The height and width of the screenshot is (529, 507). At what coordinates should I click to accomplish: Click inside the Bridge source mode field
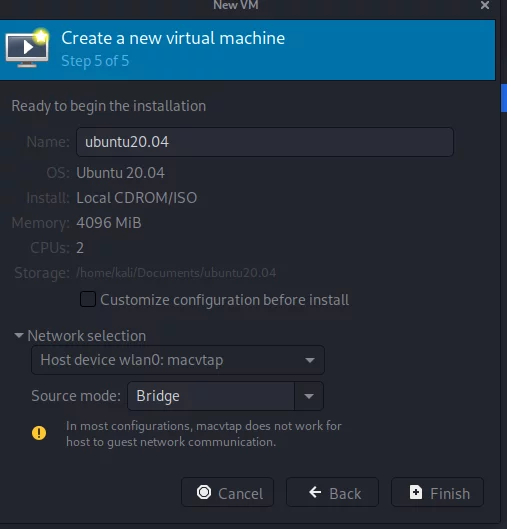point(211,396)
